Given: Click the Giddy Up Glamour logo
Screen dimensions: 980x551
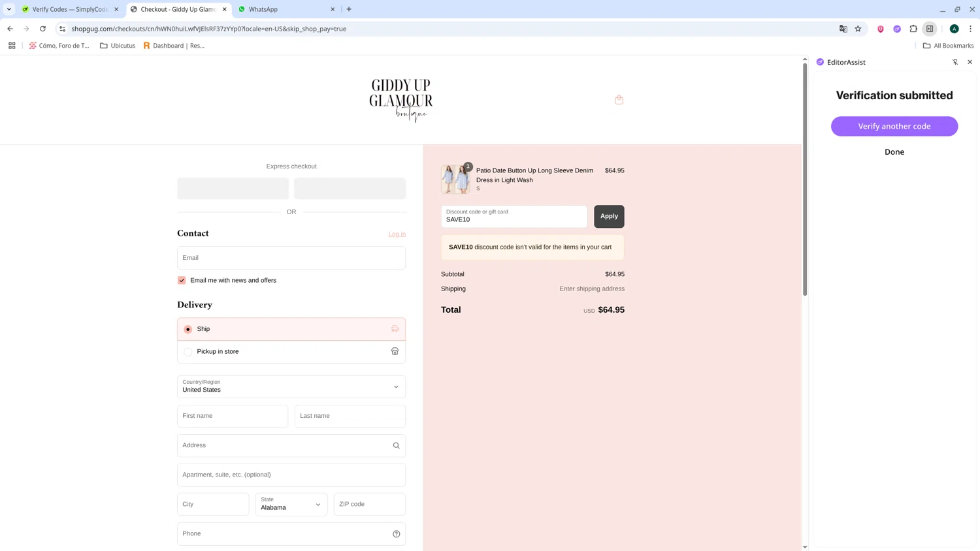Looking at the screenshot, I should point(400,100).
